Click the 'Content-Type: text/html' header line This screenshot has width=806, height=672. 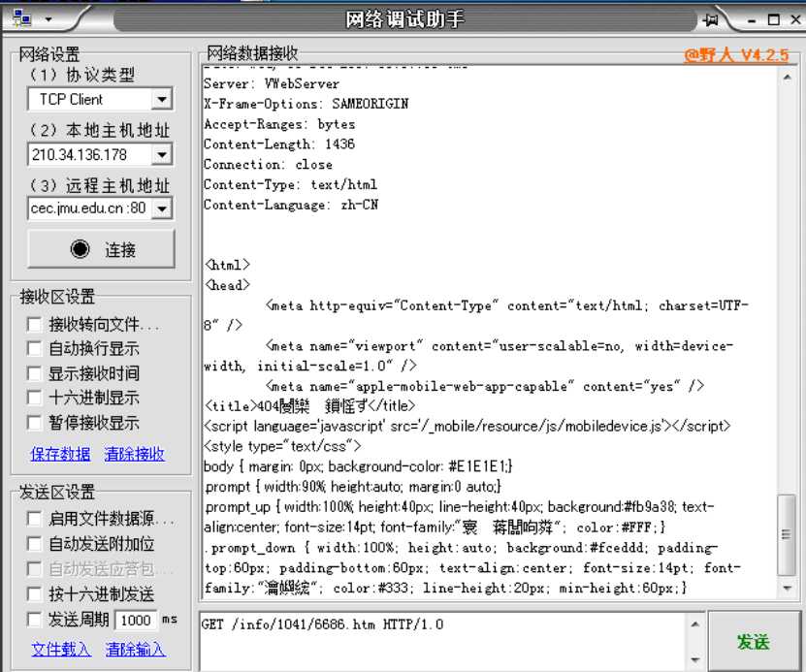click(x=290, y=184)
